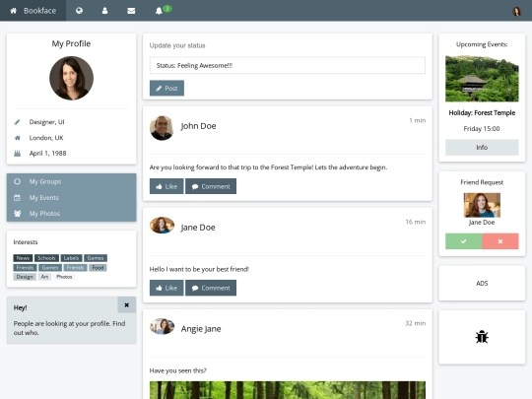The width and height of the screenshot is (532, 399).
Task: Click the small avatar in top-right corner
Action: point(516,11)
